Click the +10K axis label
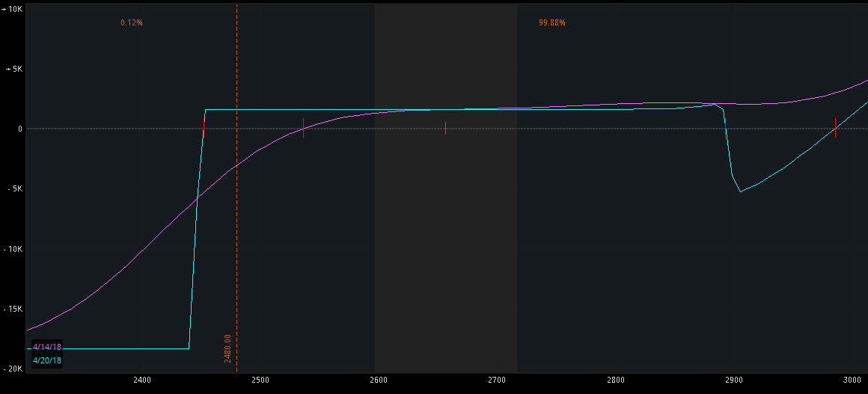Screen dimensions: 868x394 click(12, 10)
